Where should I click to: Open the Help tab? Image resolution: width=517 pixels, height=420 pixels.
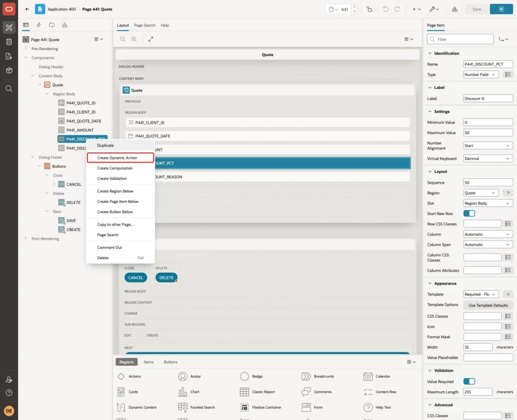click(165, 25)
